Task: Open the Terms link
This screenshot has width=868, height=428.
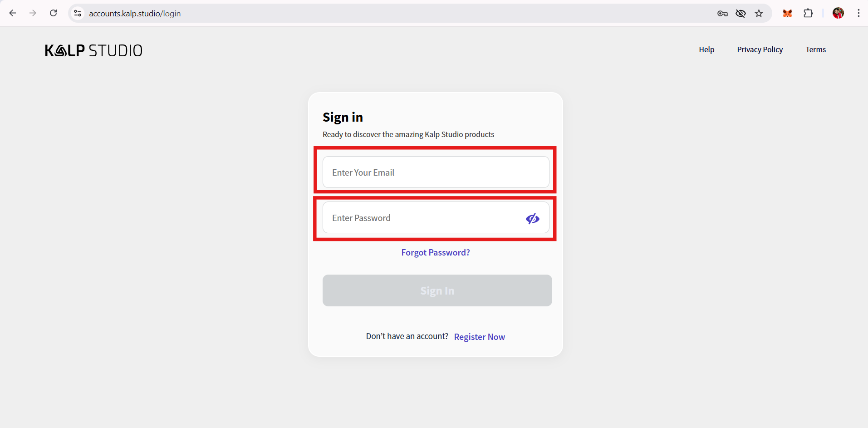Action: pyautogui.click(x=815, y=49)
